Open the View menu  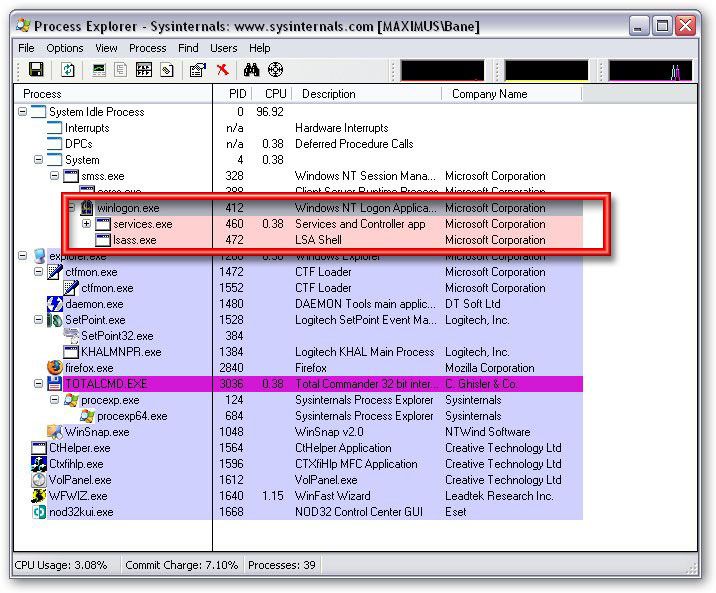[106, 48]
